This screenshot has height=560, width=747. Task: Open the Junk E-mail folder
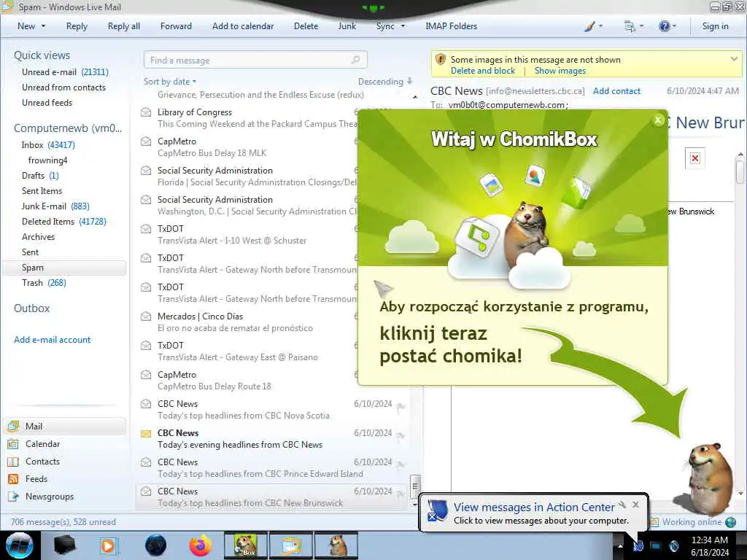pos(55,206)
